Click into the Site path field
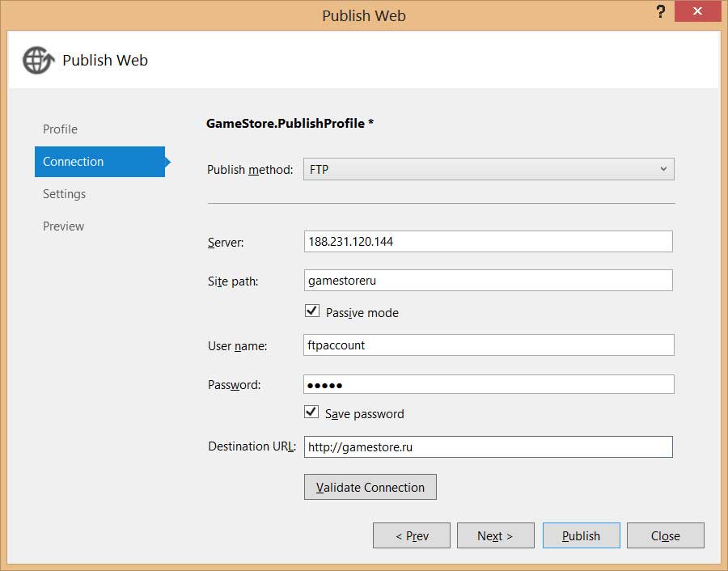728x571 pixels. pyautogui.click(x=488, y=281)
